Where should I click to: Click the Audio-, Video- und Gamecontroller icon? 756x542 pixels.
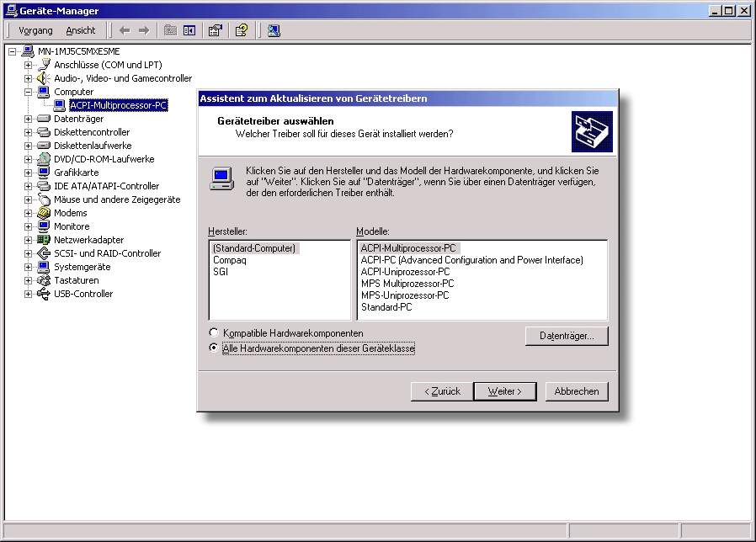pos(44,78)
